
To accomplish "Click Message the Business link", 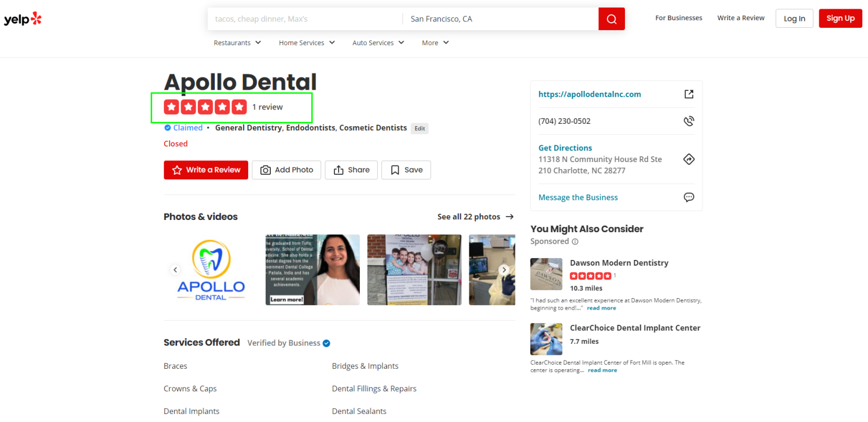I will 578,197.
